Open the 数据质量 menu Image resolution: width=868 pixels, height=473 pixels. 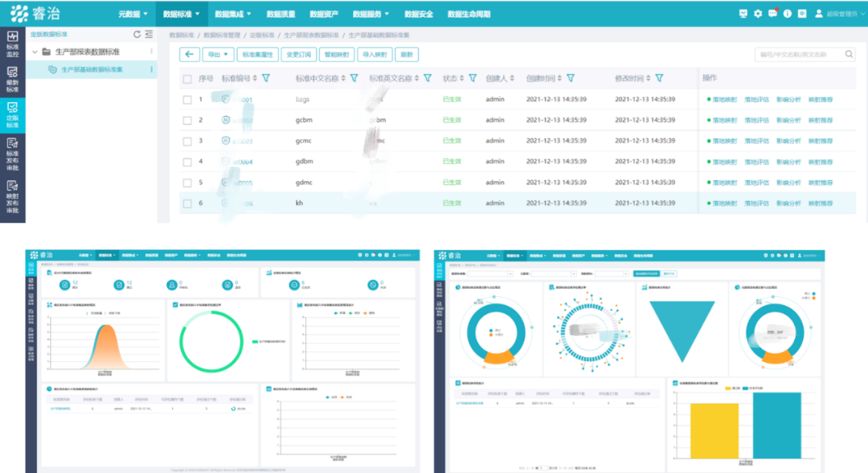click(x=279, y=14)
